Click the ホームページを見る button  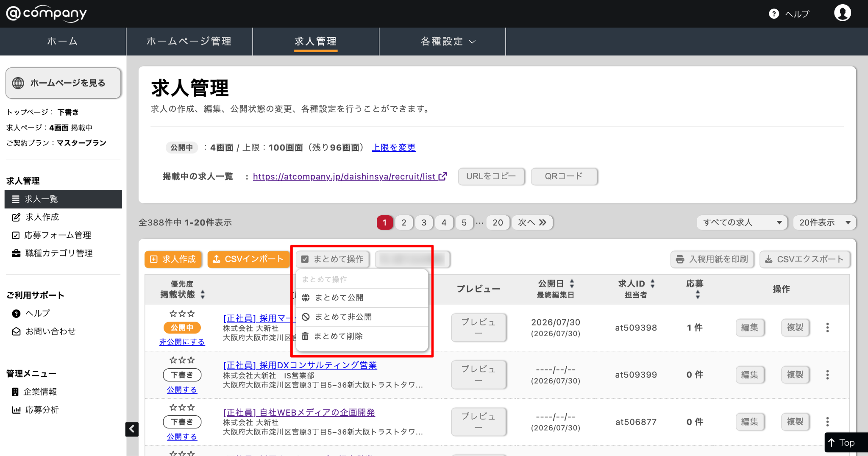[64, 83]
